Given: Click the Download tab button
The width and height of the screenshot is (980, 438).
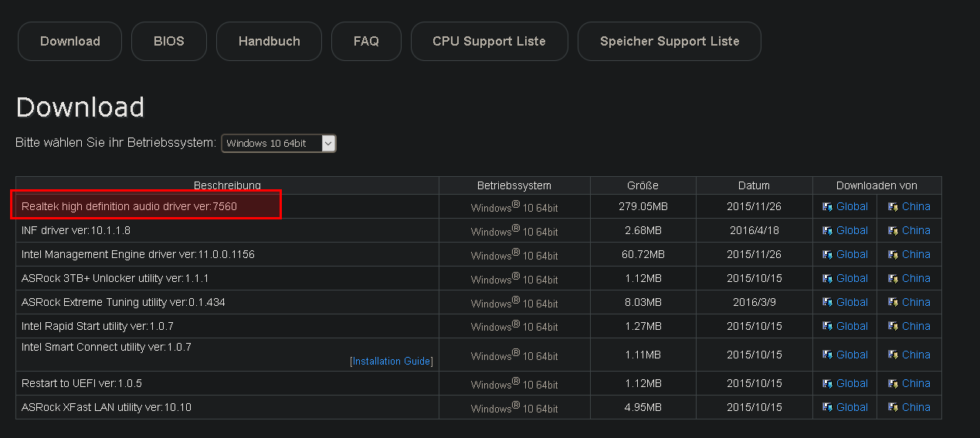Looking at the screenshot, I should (70, 42).
